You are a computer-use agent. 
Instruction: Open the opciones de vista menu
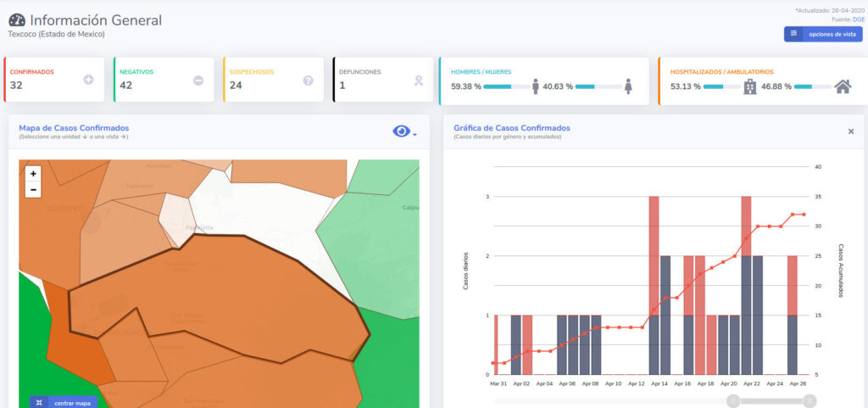[x=823, y=34]
